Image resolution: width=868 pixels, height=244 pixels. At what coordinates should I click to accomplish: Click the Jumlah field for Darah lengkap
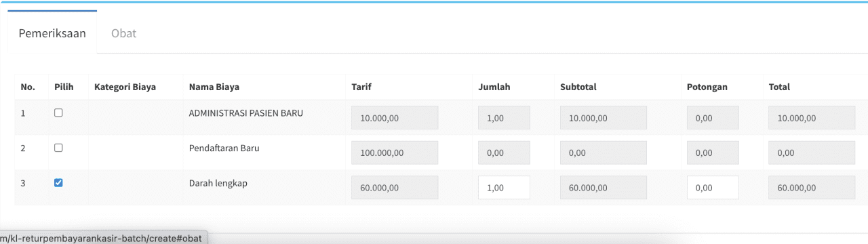tap(504, 188)
